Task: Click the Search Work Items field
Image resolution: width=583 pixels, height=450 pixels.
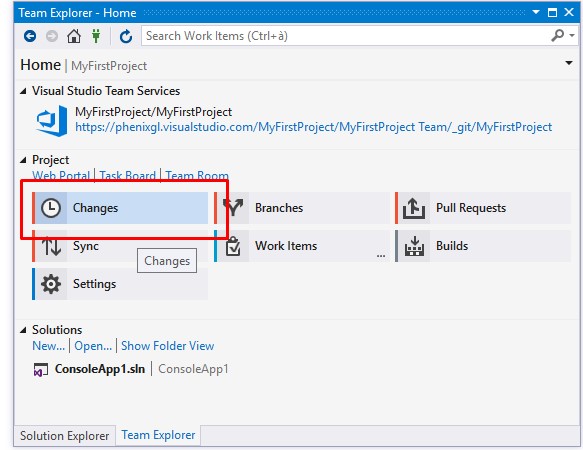Action: (x=346, y=36)
